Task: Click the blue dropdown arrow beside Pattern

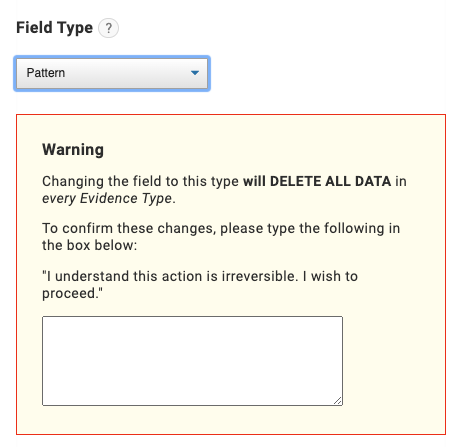Action: [x=195, y=73]
